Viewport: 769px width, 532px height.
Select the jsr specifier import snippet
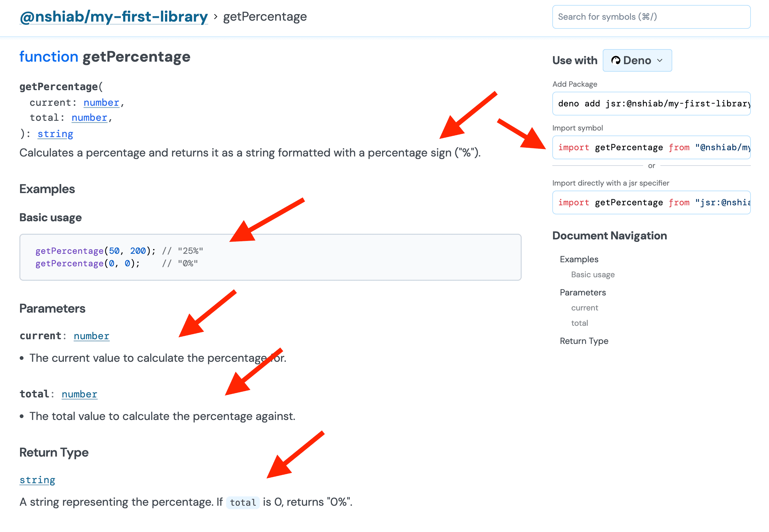click(x=651, y=202)
